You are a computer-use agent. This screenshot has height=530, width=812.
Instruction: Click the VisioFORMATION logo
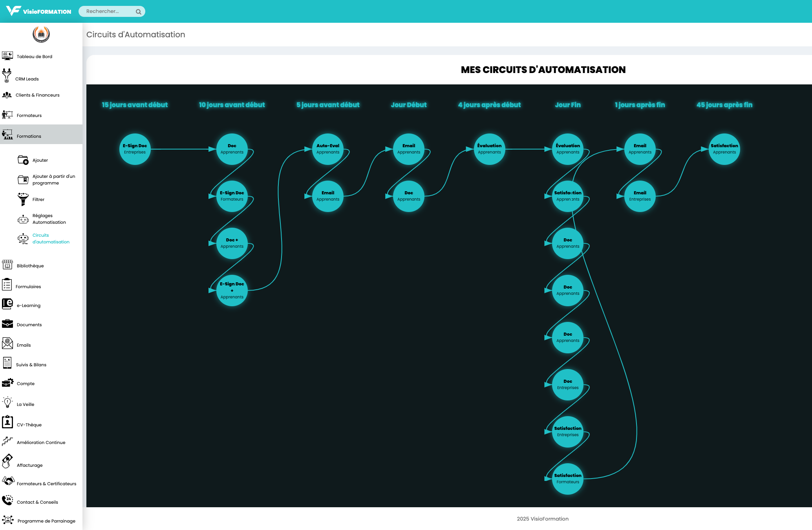click(38, 11)
